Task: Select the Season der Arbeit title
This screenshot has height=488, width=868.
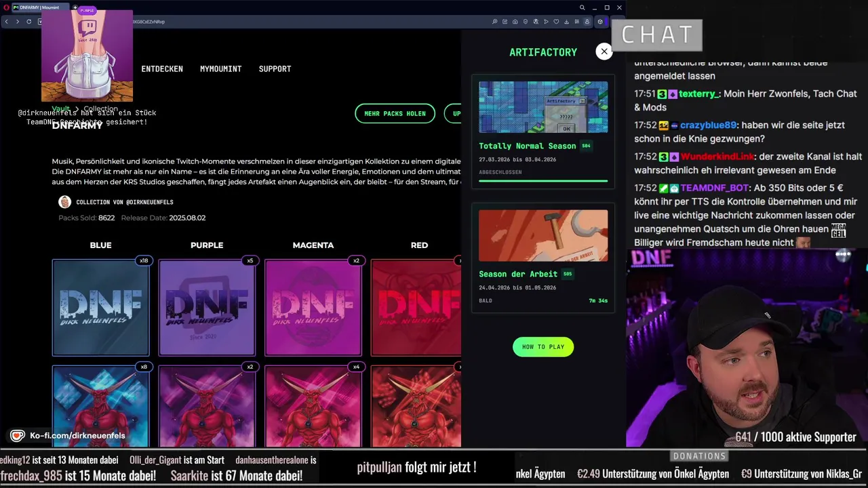Action: pos(518,274)
